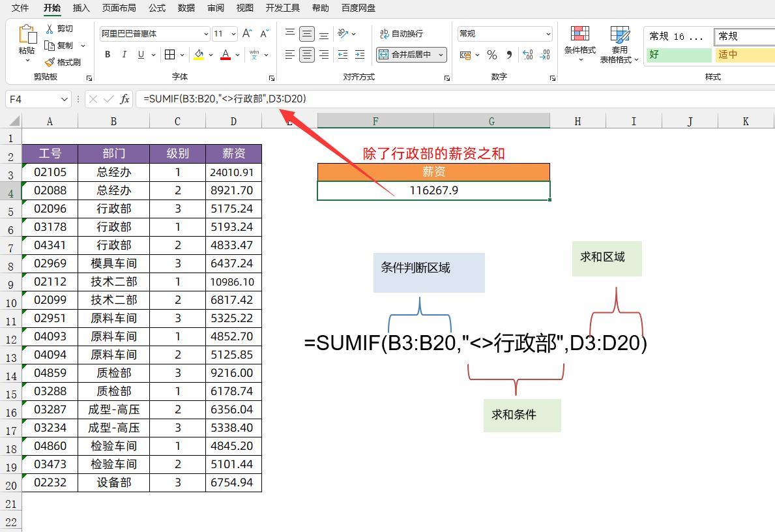Align text to top of cell
The image size is (775, 532).
coord(290,34)
